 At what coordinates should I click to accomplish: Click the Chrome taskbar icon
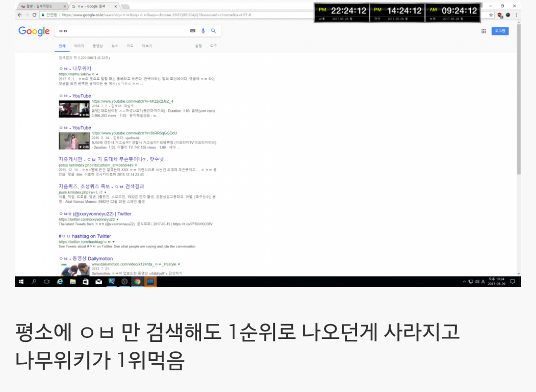137,282
